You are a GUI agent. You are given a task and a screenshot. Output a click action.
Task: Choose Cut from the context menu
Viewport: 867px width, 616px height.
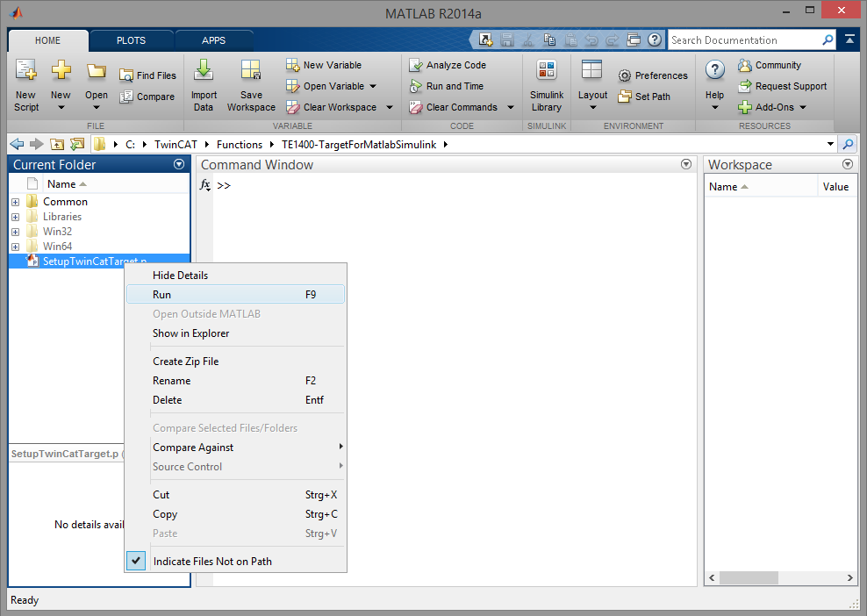[x=235, y=494]
